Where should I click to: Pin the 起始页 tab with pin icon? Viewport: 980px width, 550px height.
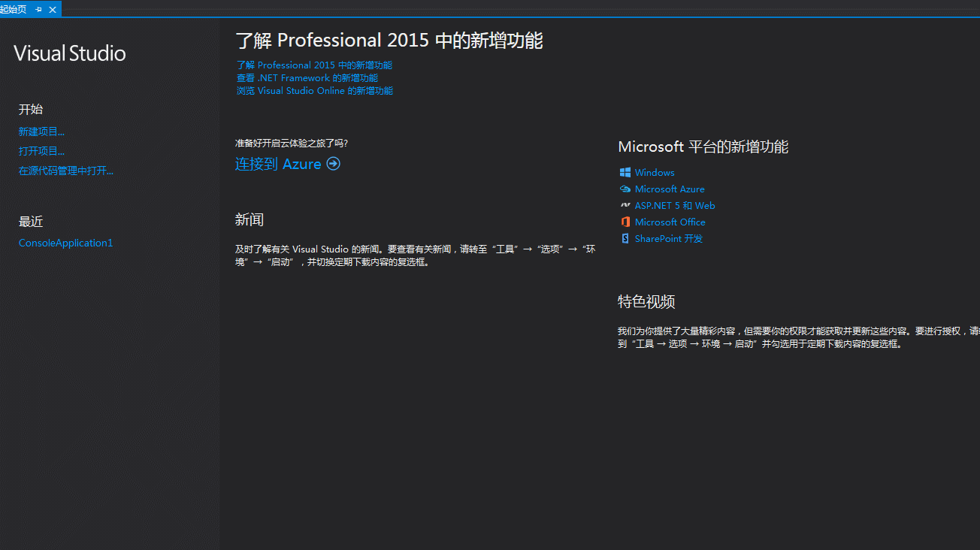[39, 9]
